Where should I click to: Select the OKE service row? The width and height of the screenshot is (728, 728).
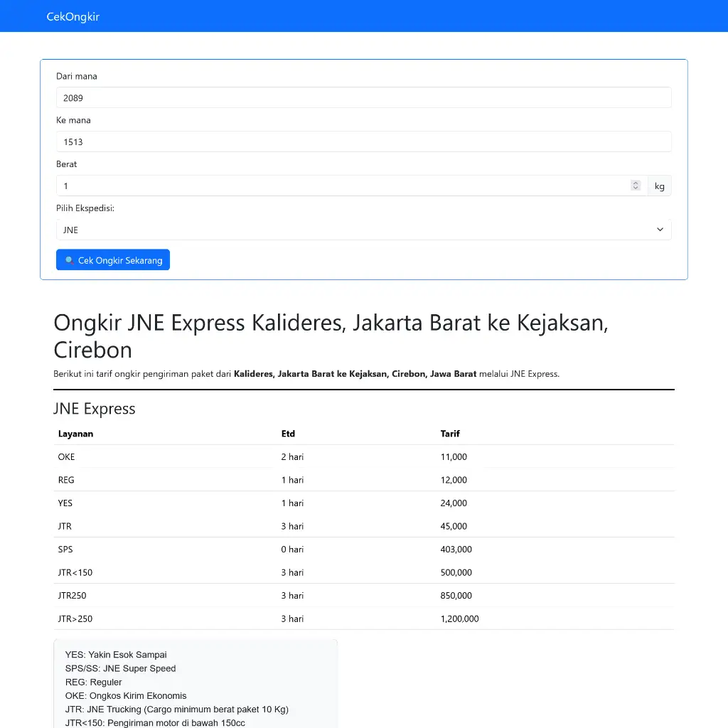pos(66,457)
